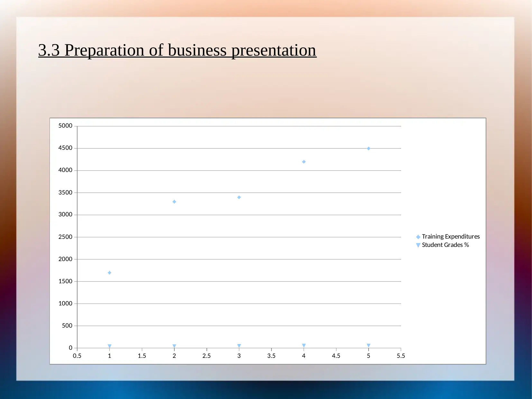Image resolution: width=532 pixels, height=399 pixels.
Task: Click the Student Grades triangle marker at x=2
Action: [x=174, y=346]
